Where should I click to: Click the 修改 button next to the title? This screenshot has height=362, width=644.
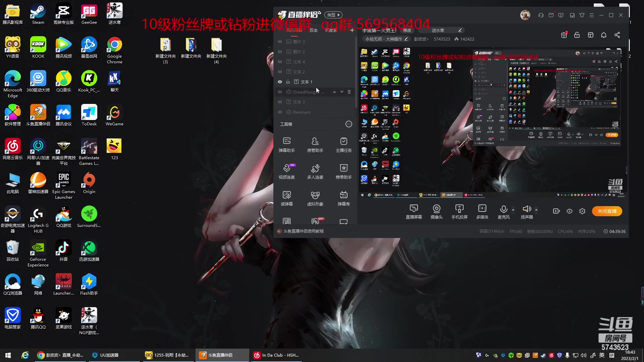[x=407, y=30]
